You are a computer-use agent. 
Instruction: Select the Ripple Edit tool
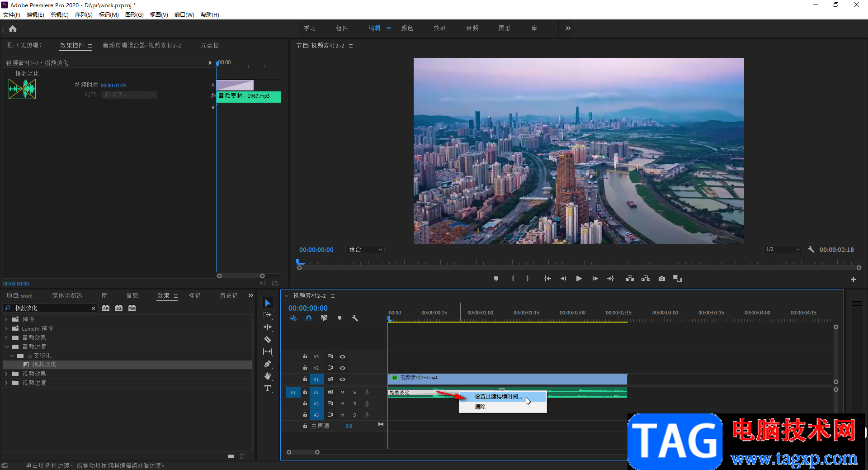268,327
